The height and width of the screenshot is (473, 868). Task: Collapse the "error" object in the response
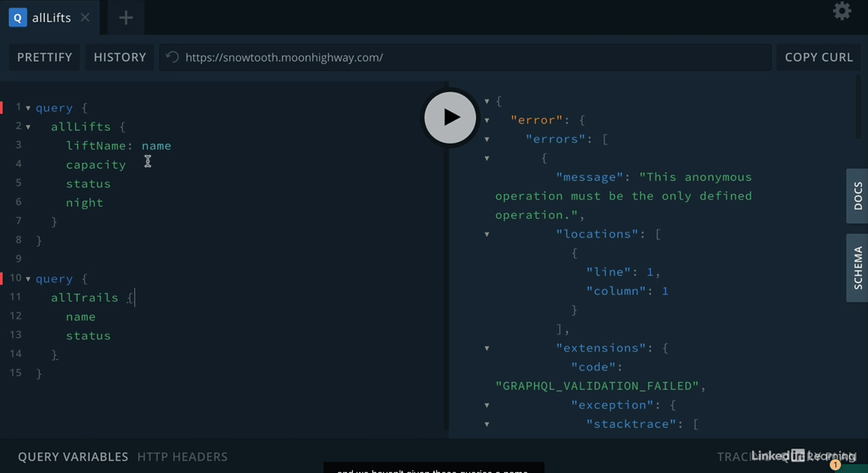click(487, 120)
